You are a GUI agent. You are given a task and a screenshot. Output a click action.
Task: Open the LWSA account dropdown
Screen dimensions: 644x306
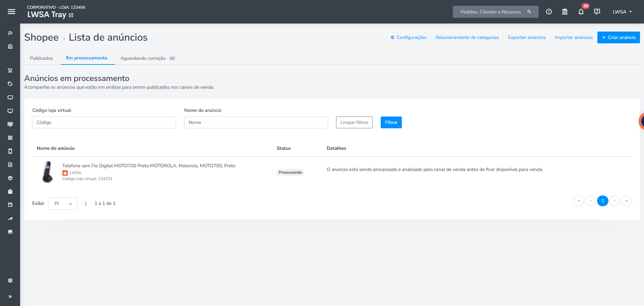(622, 12)
